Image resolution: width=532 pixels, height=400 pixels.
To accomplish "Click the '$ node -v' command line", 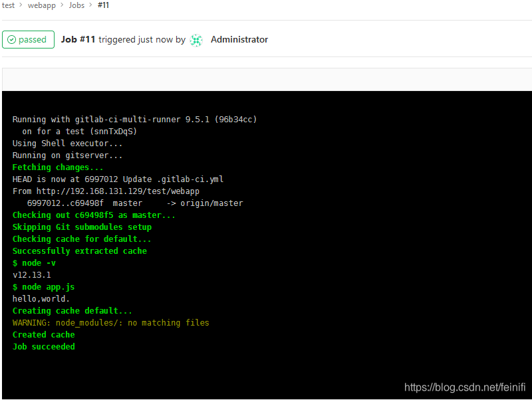I will [34, 263].
